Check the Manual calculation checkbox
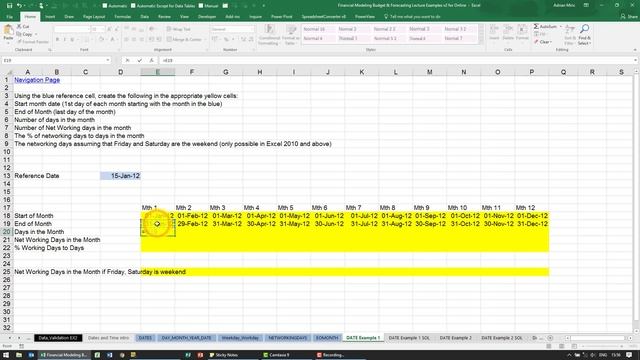This screenshot has width=640, height=360. click(x=201, y=6)
